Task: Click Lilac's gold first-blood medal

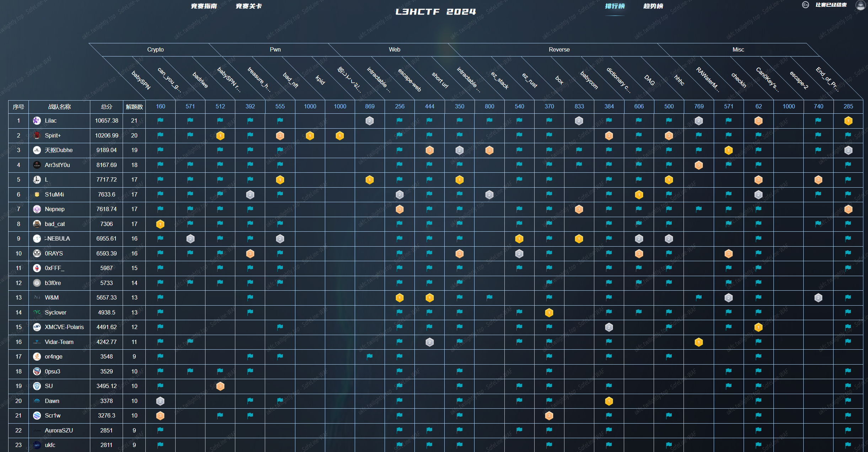Action: [848, 121]
